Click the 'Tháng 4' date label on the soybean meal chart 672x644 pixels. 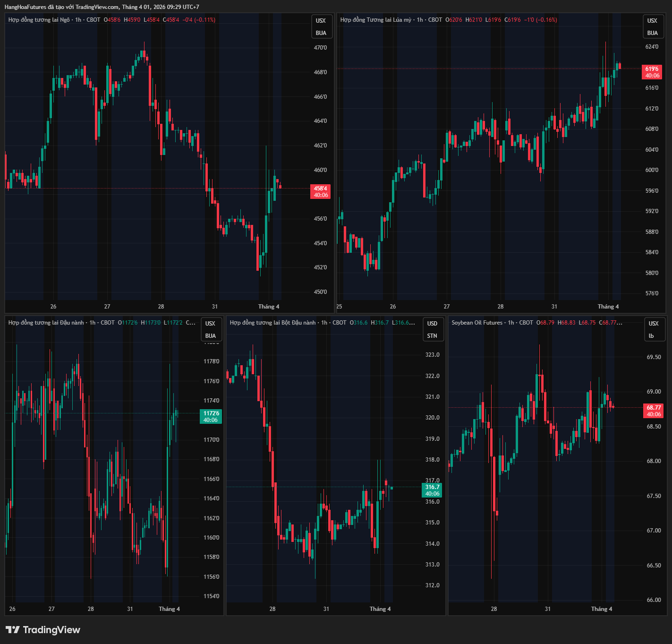point(380,609)
